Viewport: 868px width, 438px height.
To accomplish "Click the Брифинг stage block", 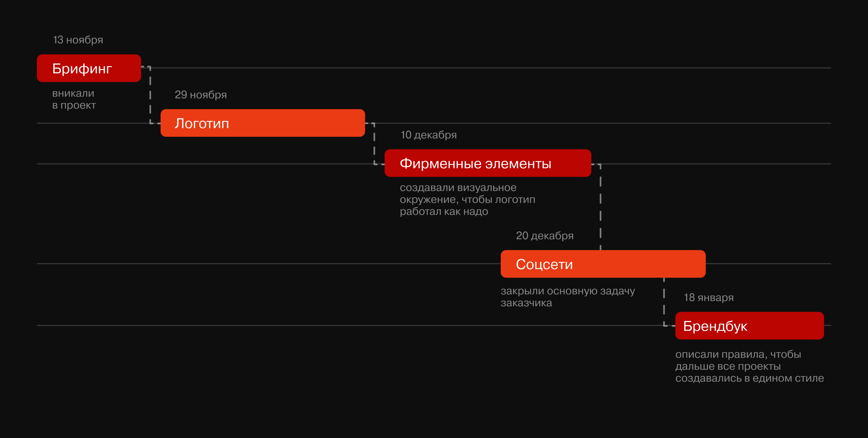I will click(89, 68).
